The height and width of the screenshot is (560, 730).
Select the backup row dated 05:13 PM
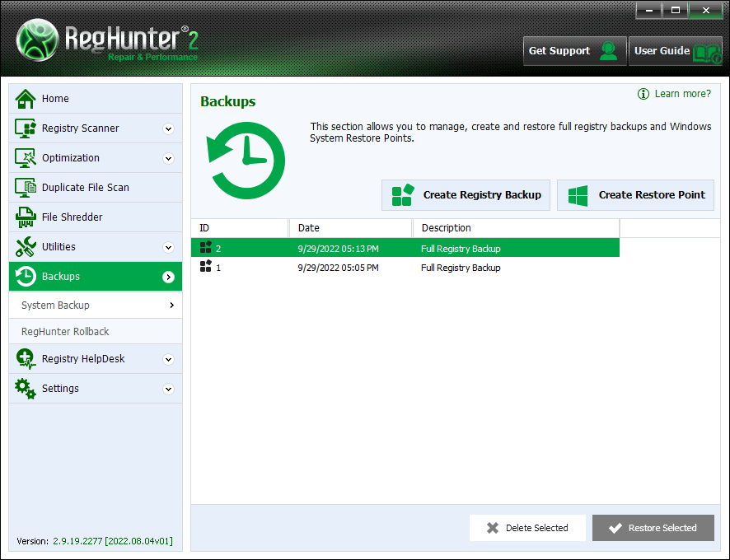click(405, 248)
